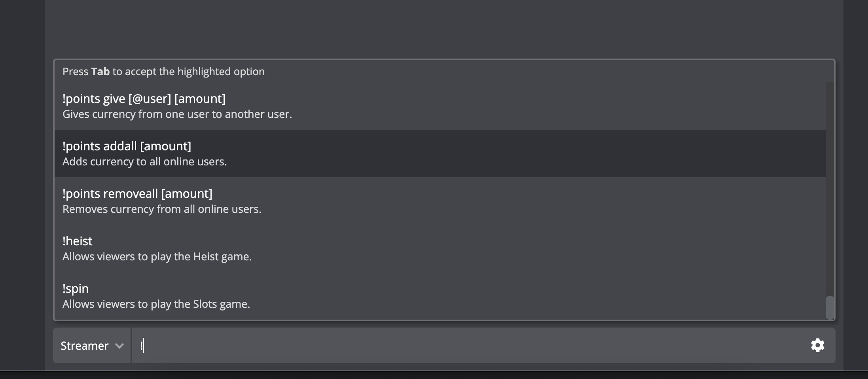The height and width of the screenshot is (379, 868).
Task: Click "Gives currency from one user to another user"
Action: click(177, 114)
